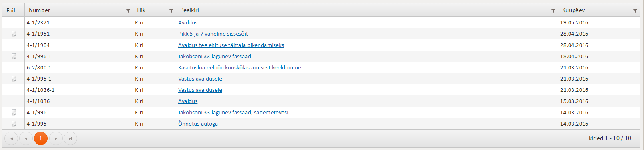644x150 pixels.
Task: Jump to the last page of records
Action: (70, 138)
